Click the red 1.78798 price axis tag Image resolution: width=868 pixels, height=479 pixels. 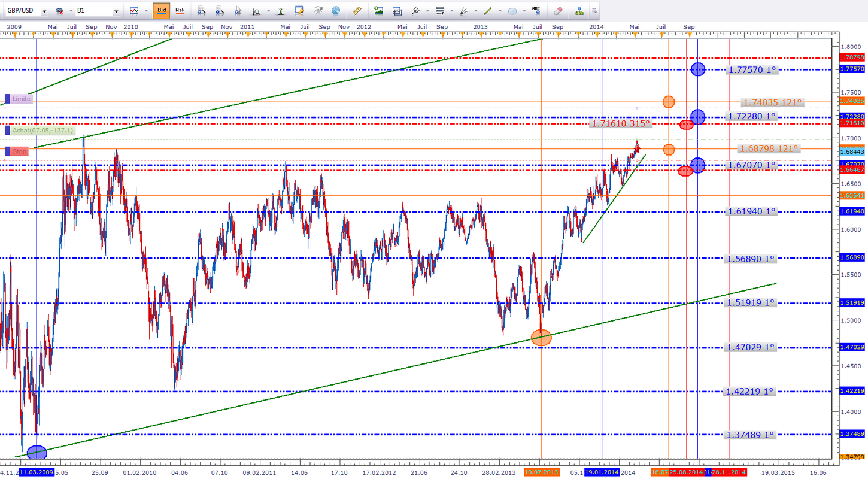pos(852,57)
